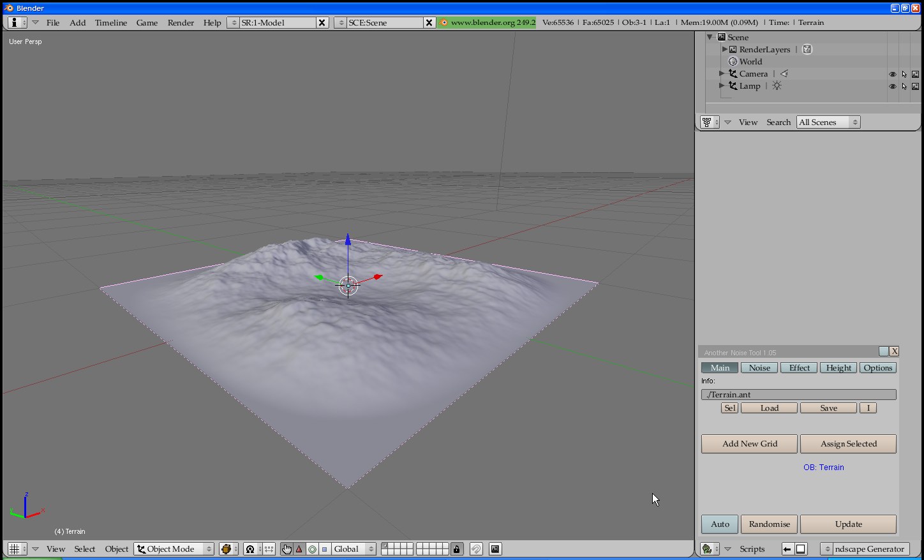
Task: Toggle Lamp selectability with its arrow icon
Action: pos(904,87)
